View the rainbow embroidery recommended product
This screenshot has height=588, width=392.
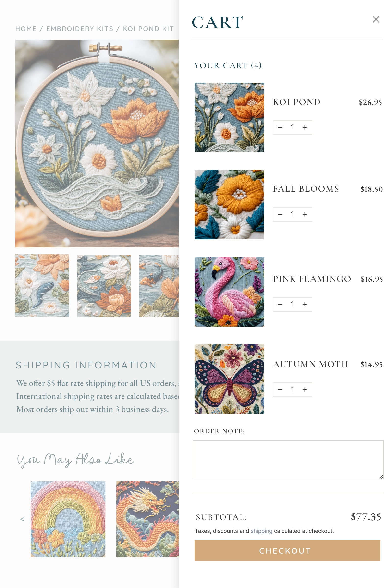click(x=68, y=519)
